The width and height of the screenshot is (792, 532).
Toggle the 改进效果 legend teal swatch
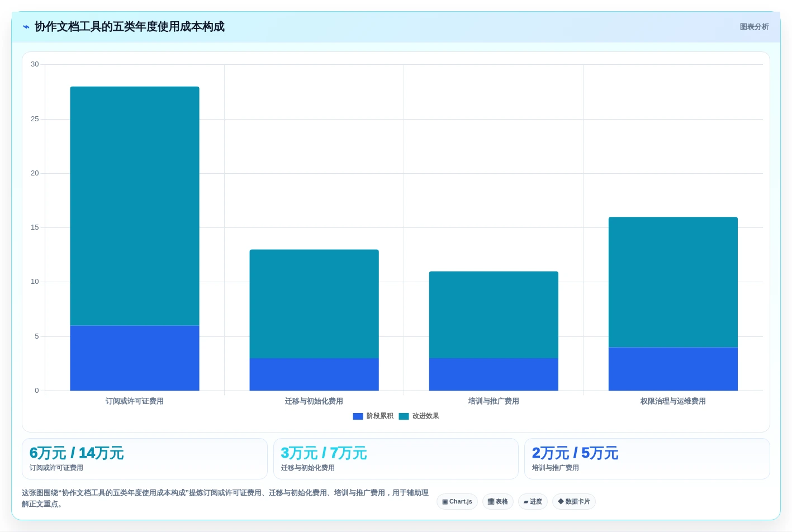[404, 416]
